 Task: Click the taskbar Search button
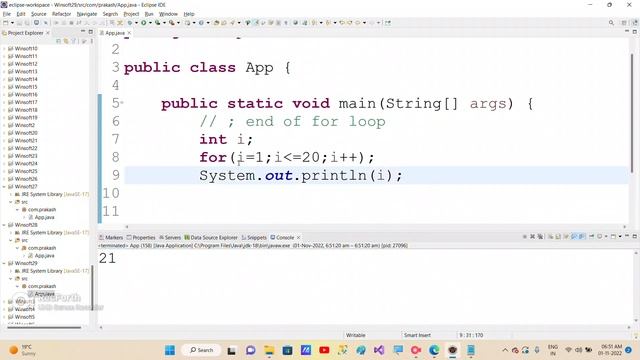(x=202, y=350)
